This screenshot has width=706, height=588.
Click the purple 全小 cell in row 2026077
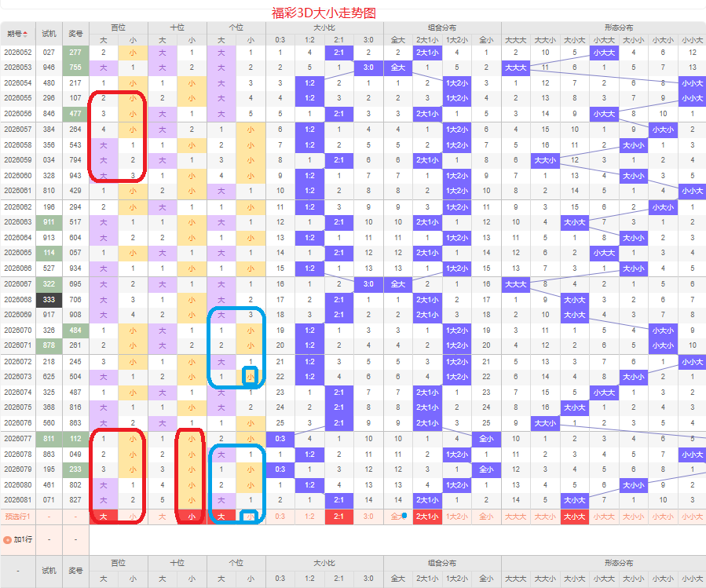tap(486, 439)
